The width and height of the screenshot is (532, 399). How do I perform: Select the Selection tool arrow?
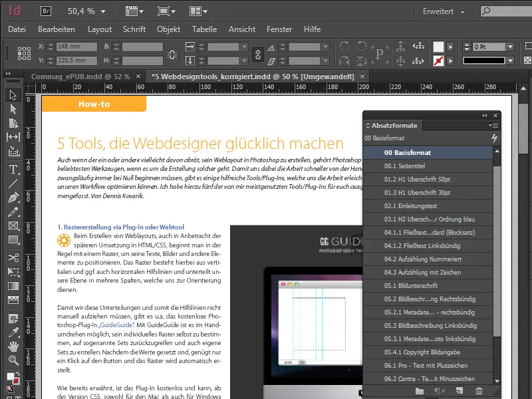pos(13,94)
